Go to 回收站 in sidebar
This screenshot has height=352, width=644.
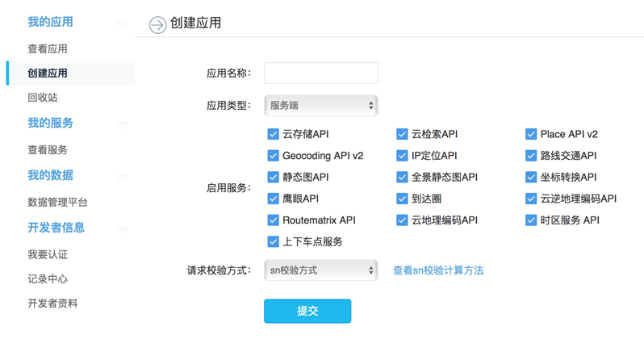click(x=43, y=98)
